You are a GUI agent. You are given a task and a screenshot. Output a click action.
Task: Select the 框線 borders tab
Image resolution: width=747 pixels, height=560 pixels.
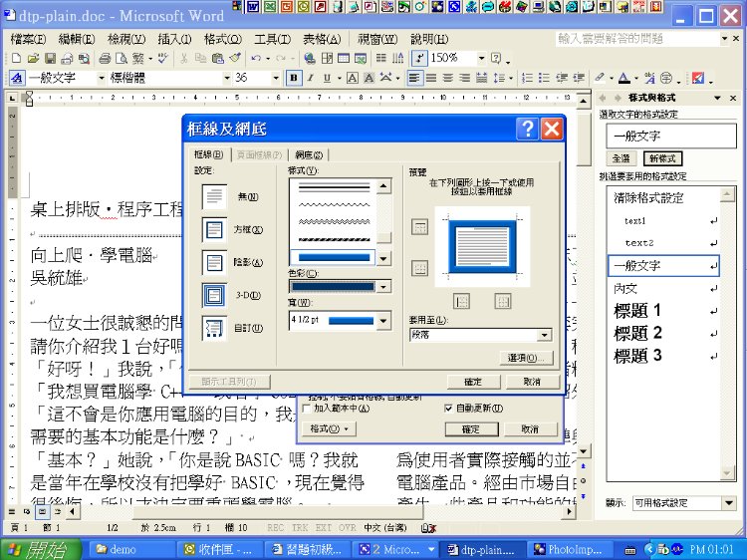coord(209,154)
